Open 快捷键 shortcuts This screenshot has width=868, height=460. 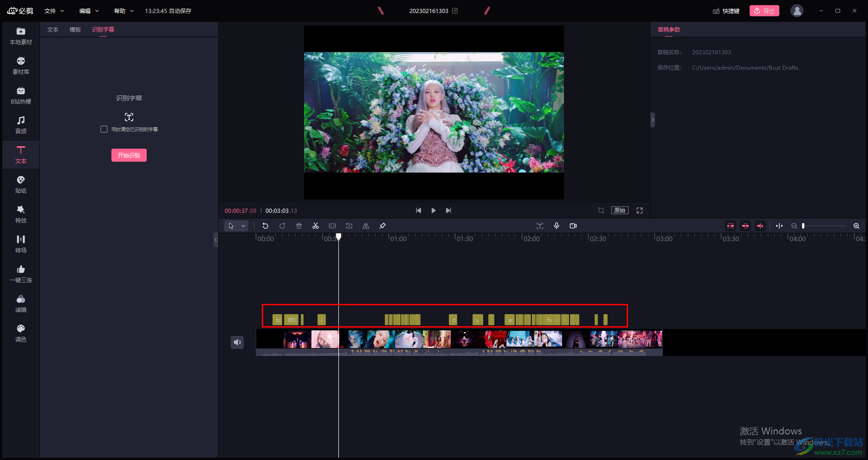coord(726,11)
